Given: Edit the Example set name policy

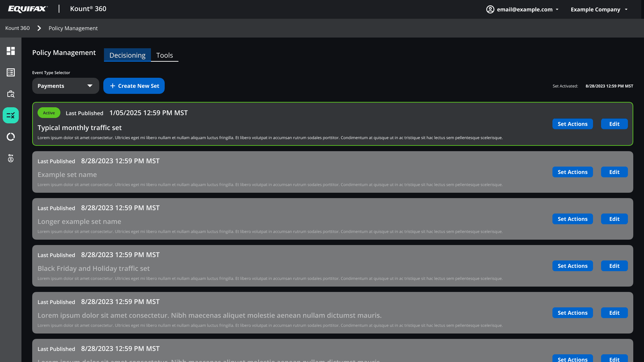Looking at the screenshot, I should tap(614, 172).
